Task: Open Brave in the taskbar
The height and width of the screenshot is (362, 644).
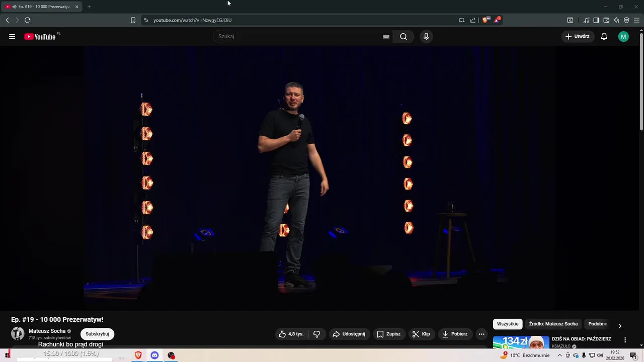Action: coord(138,355)
